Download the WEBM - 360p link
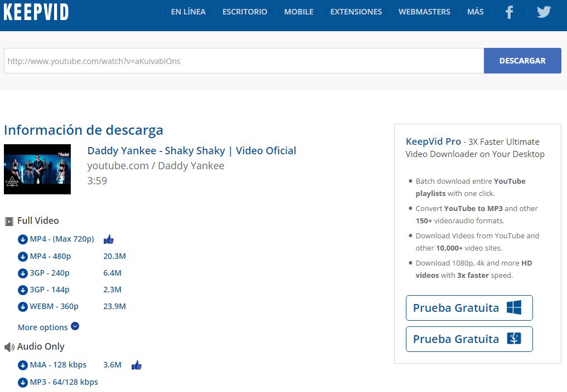 [54, 306]
